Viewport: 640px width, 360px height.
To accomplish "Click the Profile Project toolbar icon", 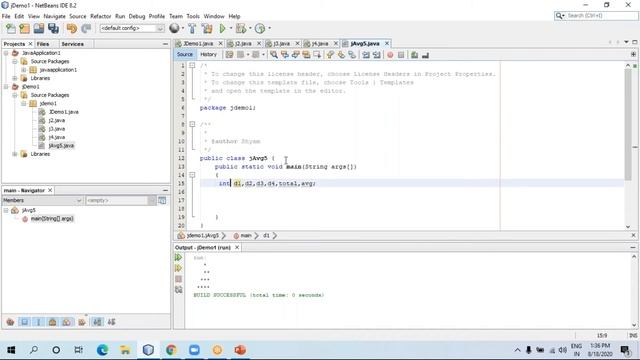I will (x=260, y=29).
